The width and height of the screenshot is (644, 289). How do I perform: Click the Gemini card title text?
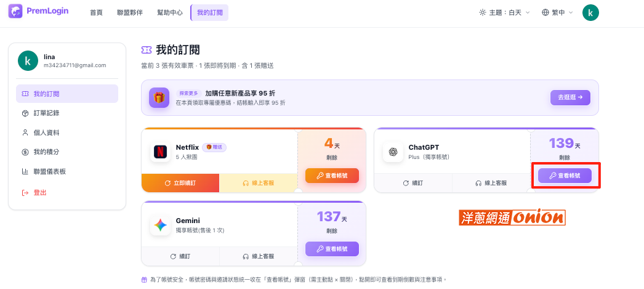point(188,221)
